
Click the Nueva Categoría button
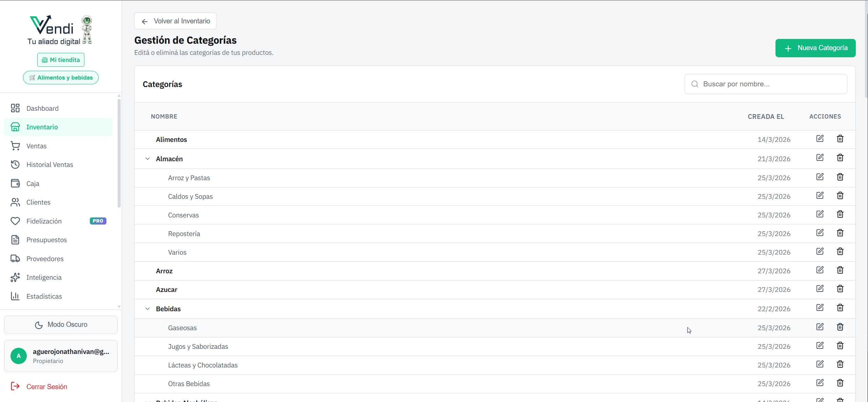[x=815, y=48]
